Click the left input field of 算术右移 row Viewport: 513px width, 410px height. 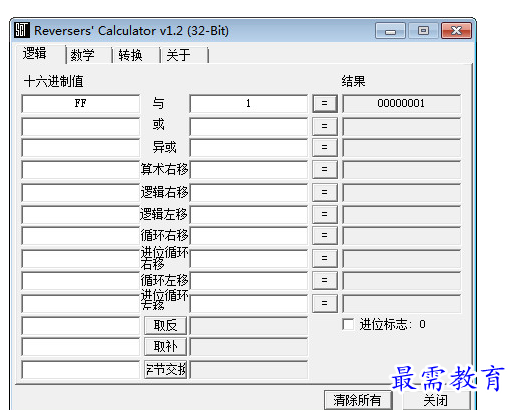click(81, 169)
